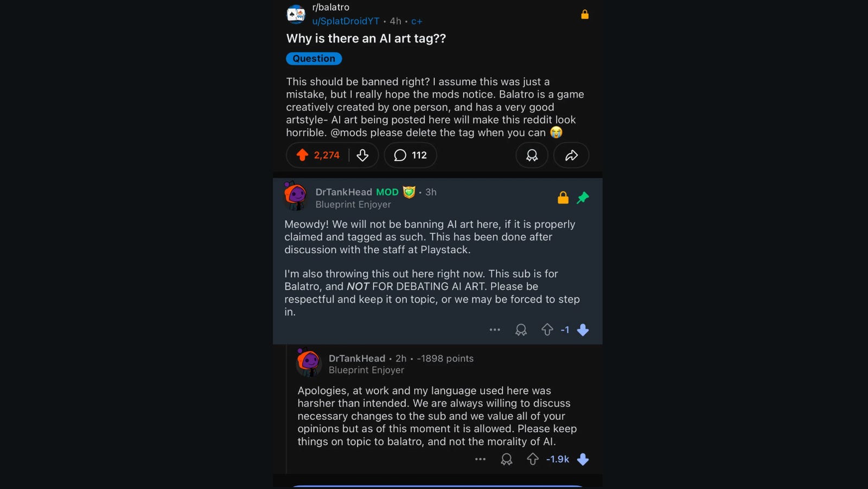Screen dimensions: 868x489
Task: Open the 112 comments on the post
Action: (410, 155)
